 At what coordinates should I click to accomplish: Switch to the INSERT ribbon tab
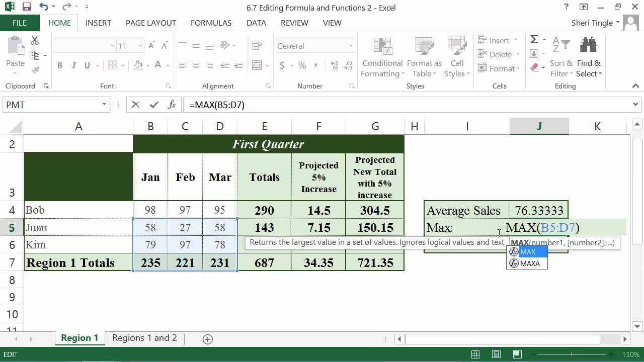pos(98,23)
